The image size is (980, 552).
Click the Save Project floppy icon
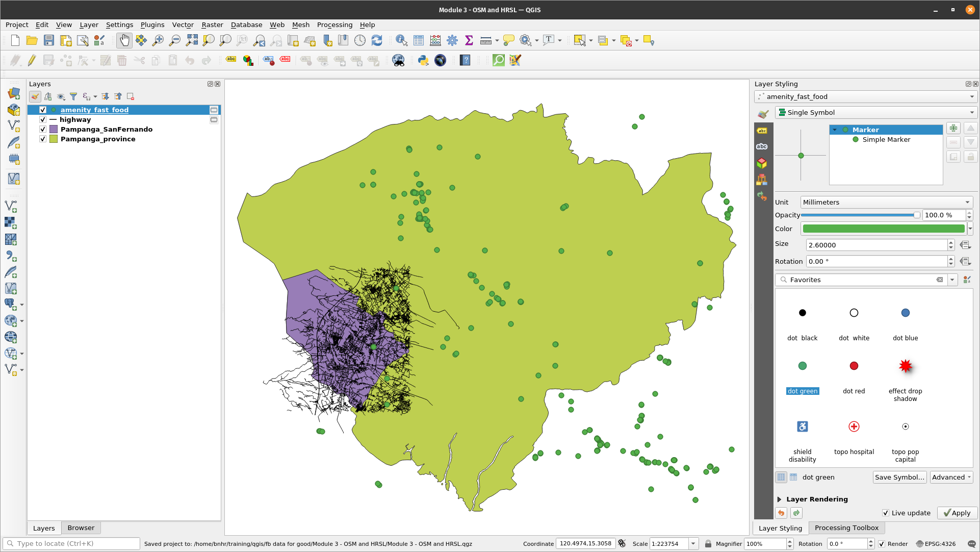tap(49, 41)
